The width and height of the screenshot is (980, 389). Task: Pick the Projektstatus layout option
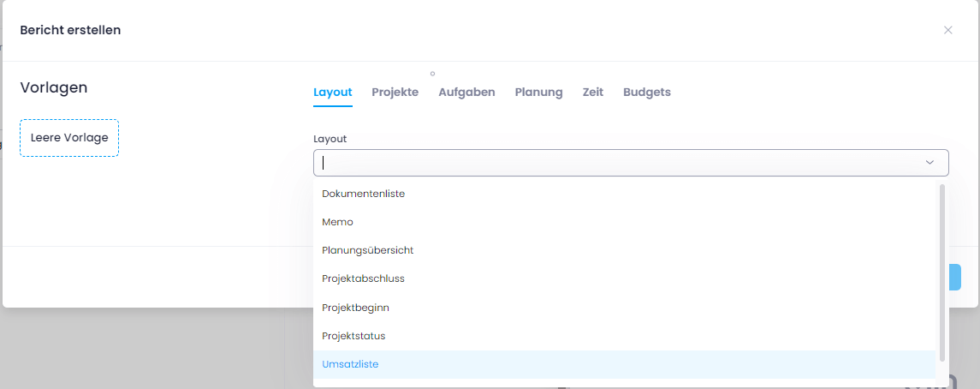353,336
